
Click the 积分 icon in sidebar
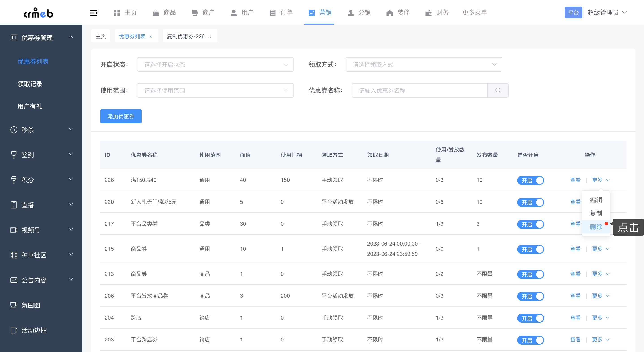tap(14, 180)
